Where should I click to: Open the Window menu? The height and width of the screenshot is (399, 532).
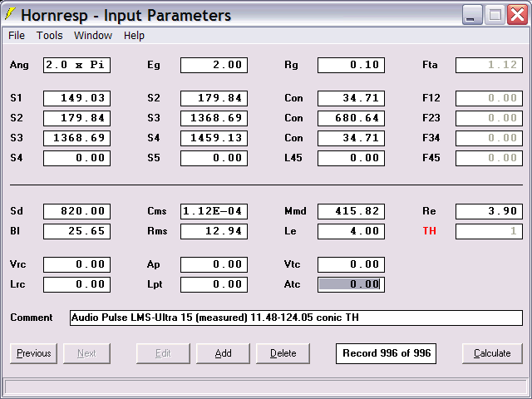coord(93,35)
